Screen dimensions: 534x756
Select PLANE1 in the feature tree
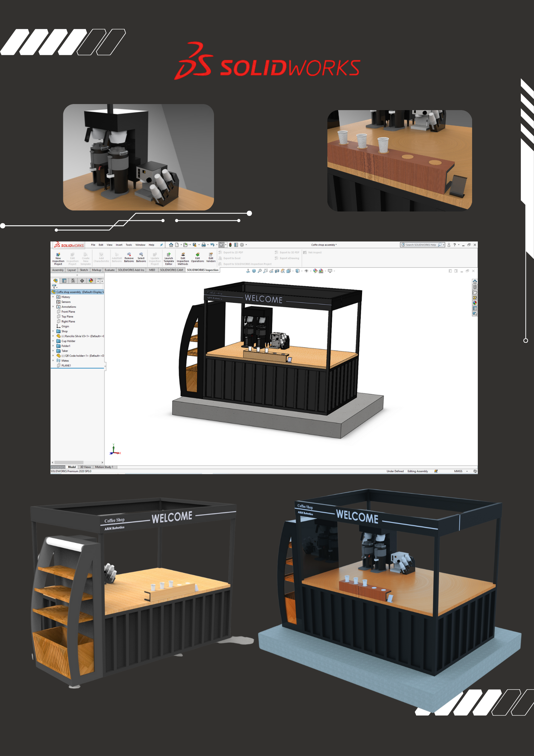click(66, 365)
